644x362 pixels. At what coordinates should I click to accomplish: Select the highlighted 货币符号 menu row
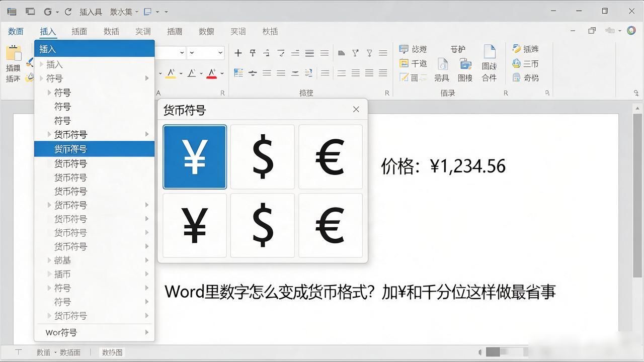(94, 149)
